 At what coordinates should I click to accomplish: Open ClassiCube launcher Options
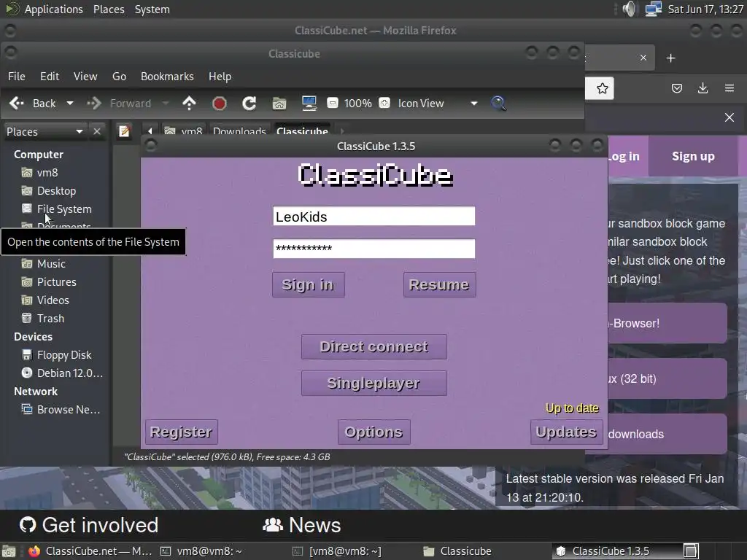pos(374,432)
